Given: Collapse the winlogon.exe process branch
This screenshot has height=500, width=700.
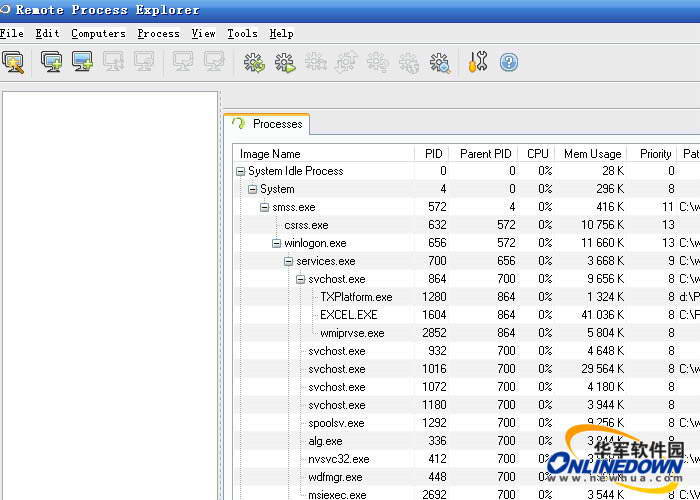Looking at the screenshot, I should (276, 243).
